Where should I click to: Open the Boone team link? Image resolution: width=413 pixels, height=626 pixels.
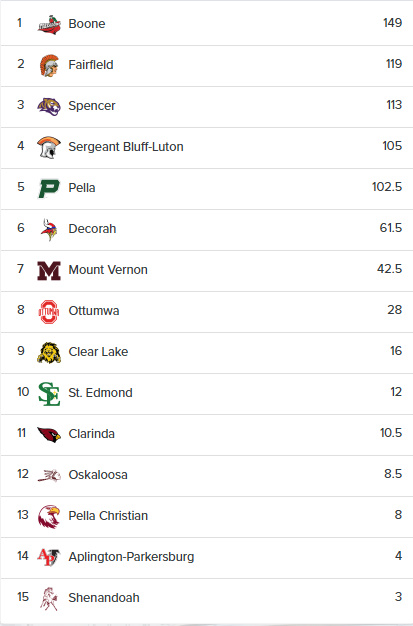click(87, 24)
